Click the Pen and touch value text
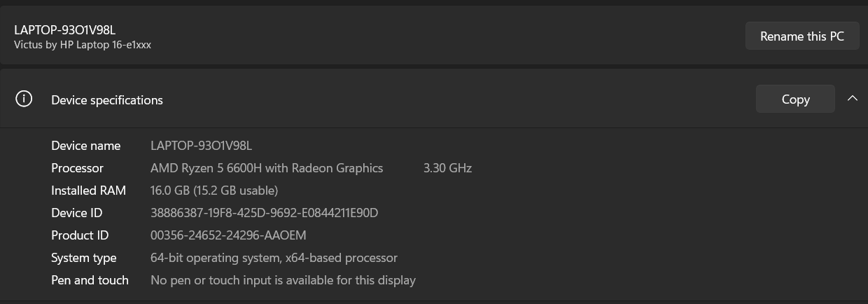This screenshot has width=868, height=304. coord(283,280)
